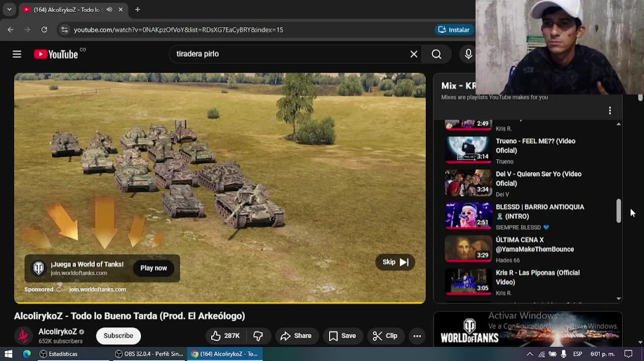Install the YouTube app via Instalar
The image size is (644, 361).
tap(454, 30)
